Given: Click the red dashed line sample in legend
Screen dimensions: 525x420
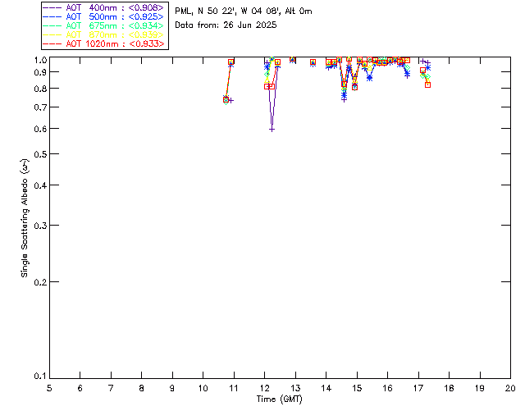Looking at the screenshot, I should click(52, 43).
